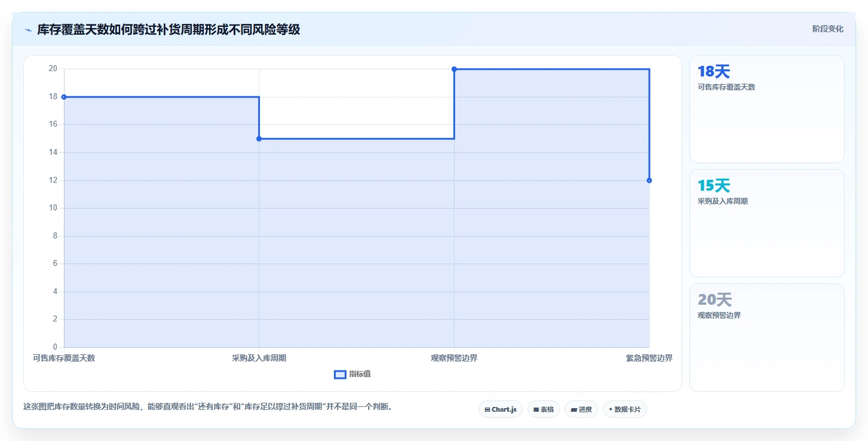Click the 采购及入库周期 card label

pos(723,201)
